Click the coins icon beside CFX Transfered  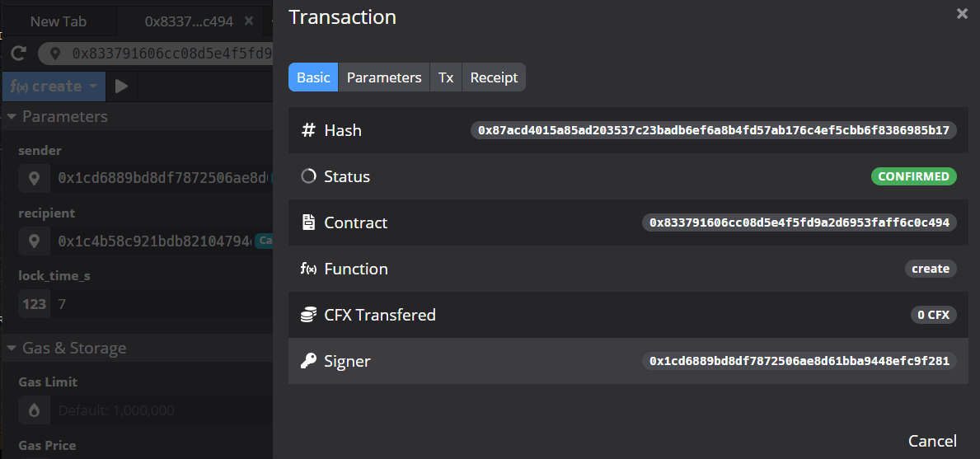tap(309, 315)
